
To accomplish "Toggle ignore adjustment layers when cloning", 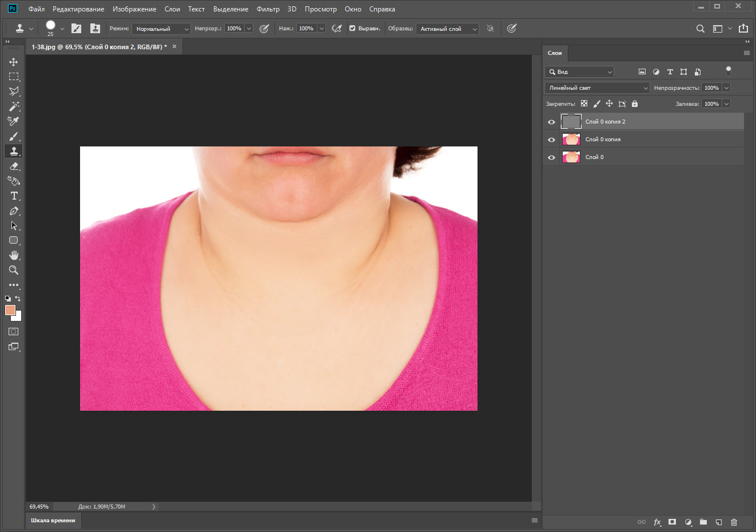I will tap(490, 29).
